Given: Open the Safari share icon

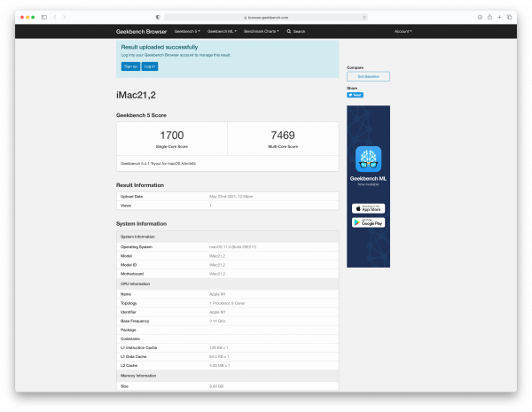Looking at the screenshot, I should pos(489,17).
